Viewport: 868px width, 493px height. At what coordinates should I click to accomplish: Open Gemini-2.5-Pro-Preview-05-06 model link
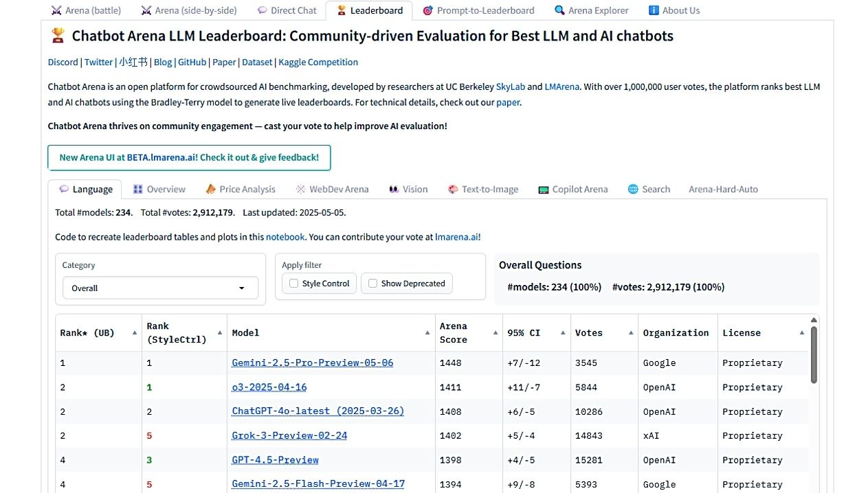pyautogui.click(x=313, y=363)
